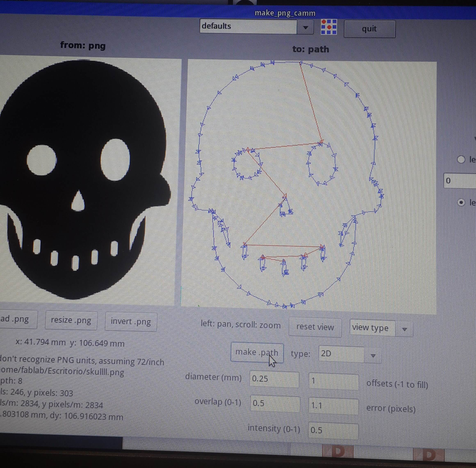Click the resize .png button
476x468 pixels.
click(x=71, y=320)
